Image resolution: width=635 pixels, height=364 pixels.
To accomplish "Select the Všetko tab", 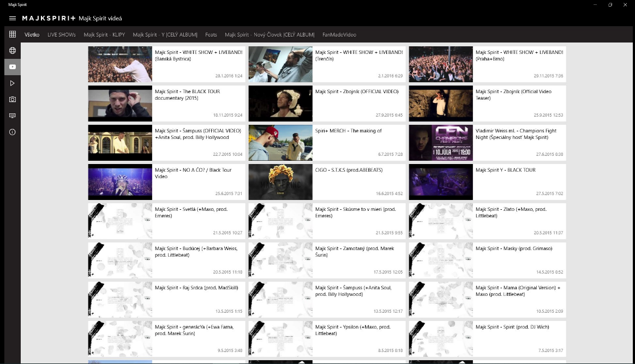I will (x=32, y=35).
